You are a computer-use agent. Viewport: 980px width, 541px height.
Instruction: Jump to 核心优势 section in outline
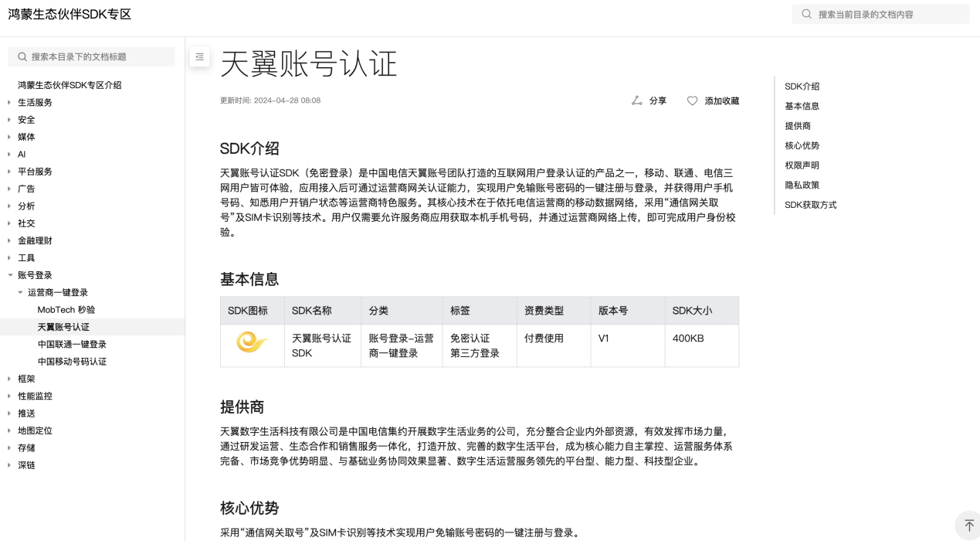(802, 145)
